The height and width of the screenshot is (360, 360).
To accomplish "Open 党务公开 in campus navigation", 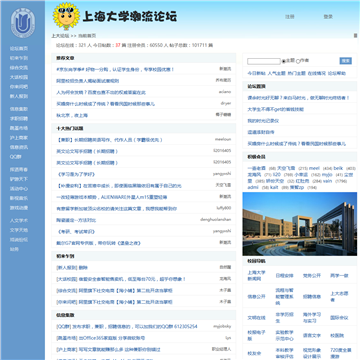I will (312, 276).
